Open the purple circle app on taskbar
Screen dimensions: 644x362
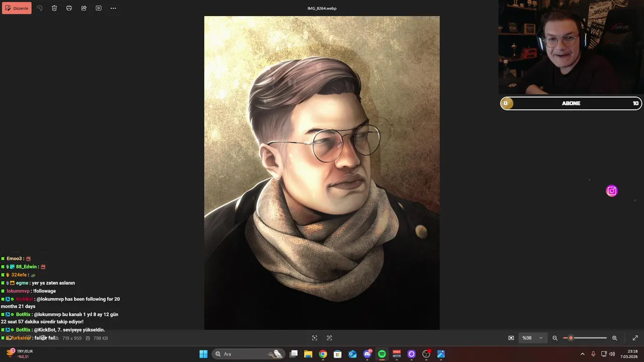412,354
